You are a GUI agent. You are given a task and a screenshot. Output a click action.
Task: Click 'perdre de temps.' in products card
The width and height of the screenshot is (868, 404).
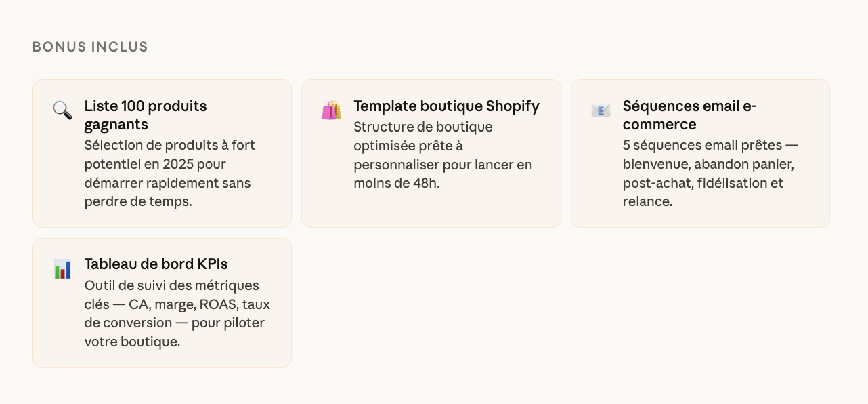[138, 201]
